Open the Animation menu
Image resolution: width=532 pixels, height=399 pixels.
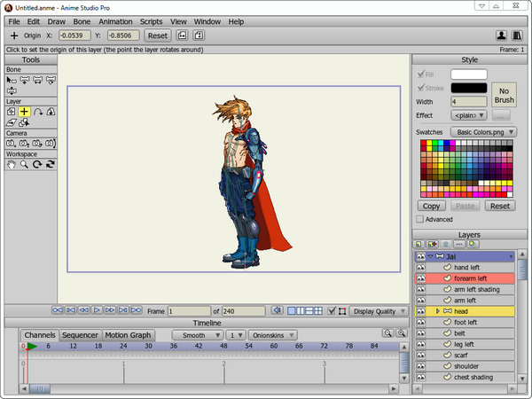(115, 20)
